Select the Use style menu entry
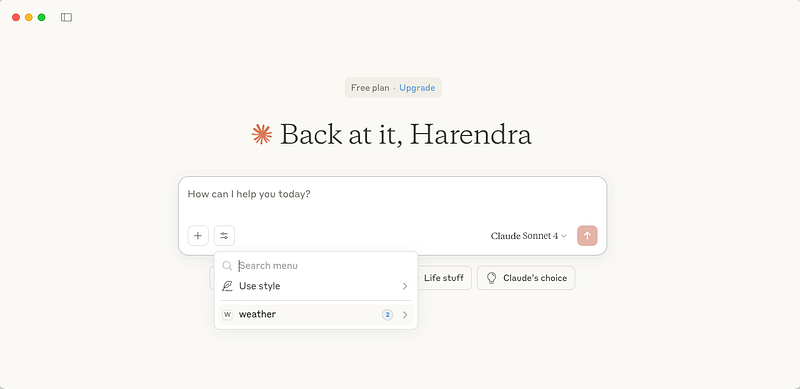 (316, 286)
